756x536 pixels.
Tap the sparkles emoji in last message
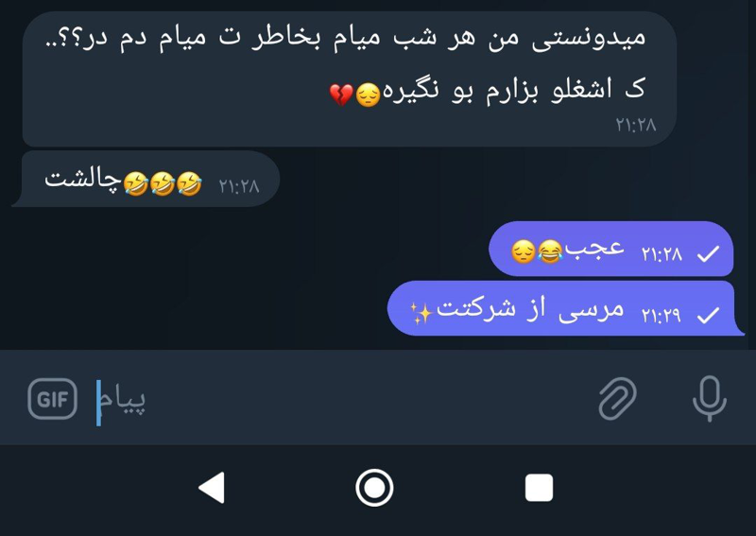[x=421, y=313]
